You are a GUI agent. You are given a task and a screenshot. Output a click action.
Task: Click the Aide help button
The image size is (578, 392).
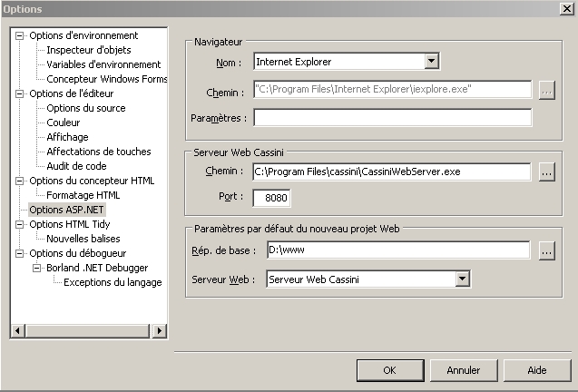536,370
